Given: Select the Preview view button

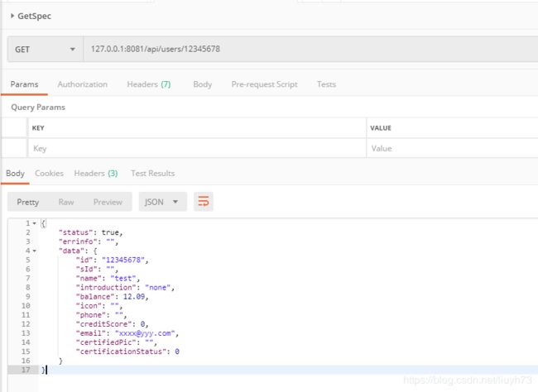Looking at the screenshot, I should coord(108,202).
